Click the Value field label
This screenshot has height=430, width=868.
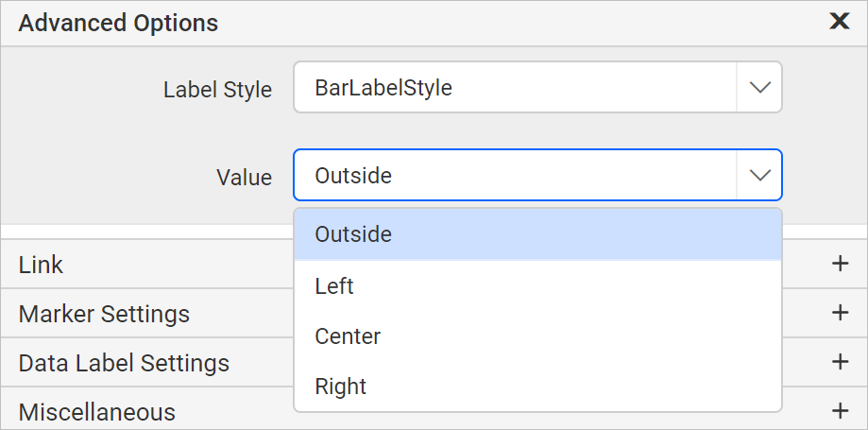pos(244,178)
